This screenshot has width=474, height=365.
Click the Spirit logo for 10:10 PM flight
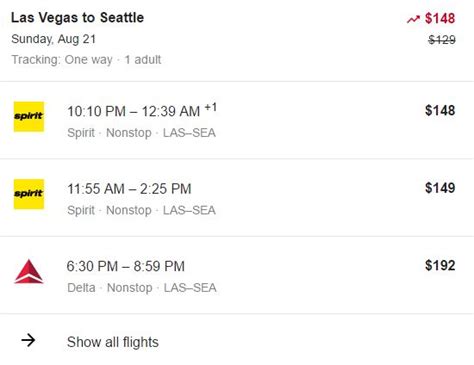[29, 117]
